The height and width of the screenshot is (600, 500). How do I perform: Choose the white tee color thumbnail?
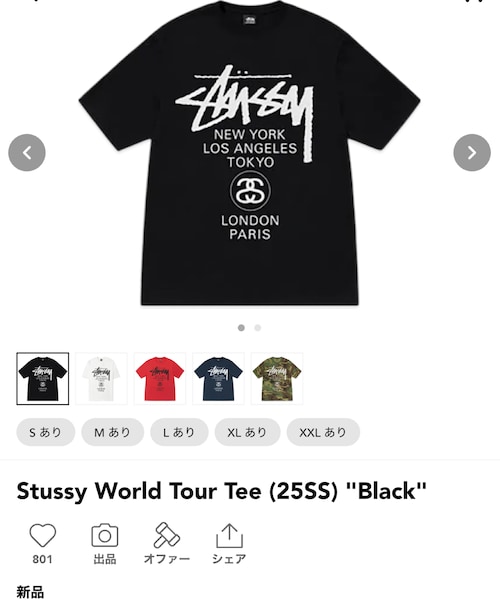pos(101,379)
